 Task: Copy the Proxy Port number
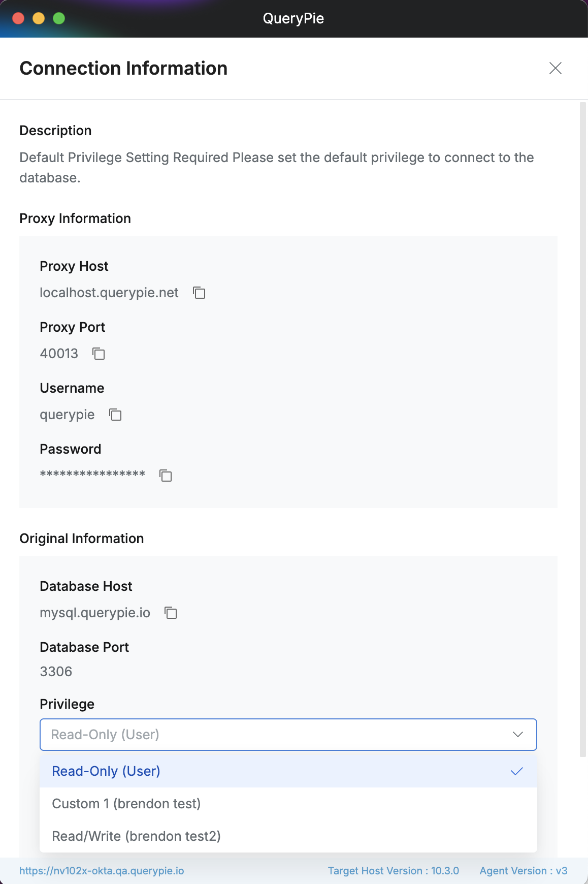(99, 354)
